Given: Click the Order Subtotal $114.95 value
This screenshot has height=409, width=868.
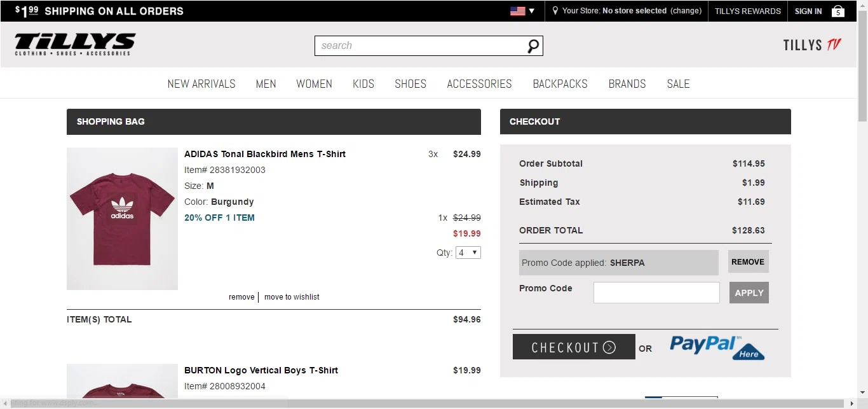Looking at the screenshot, I should tap(749, 163).
